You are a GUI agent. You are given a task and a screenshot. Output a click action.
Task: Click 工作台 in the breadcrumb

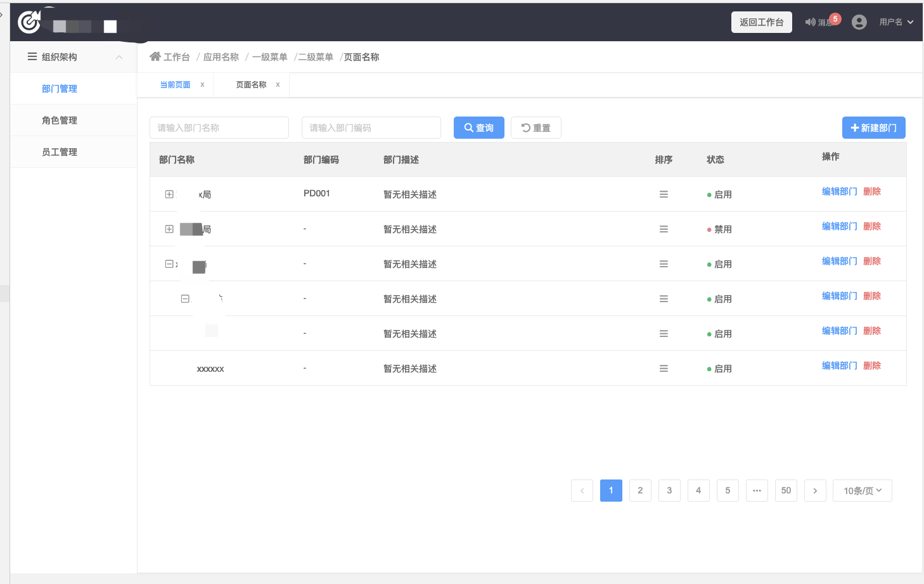point(177,57)
